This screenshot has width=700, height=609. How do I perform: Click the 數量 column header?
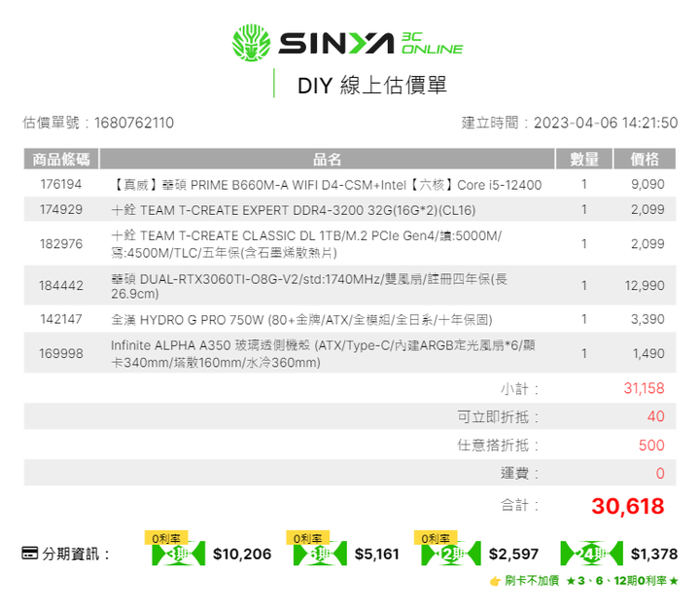pos(584,160)
